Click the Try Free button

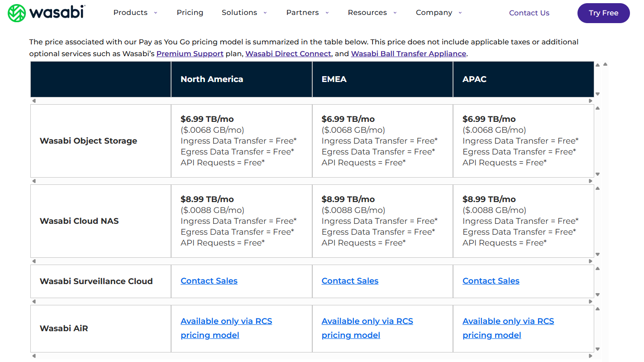pyautogui.click(x=603, y=13)
